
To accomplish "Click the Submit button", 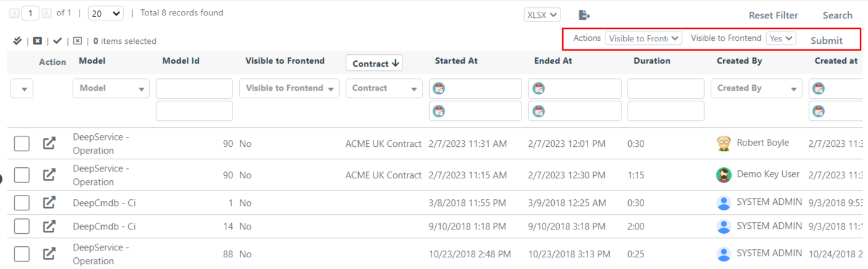I will (x=826, y=41).
